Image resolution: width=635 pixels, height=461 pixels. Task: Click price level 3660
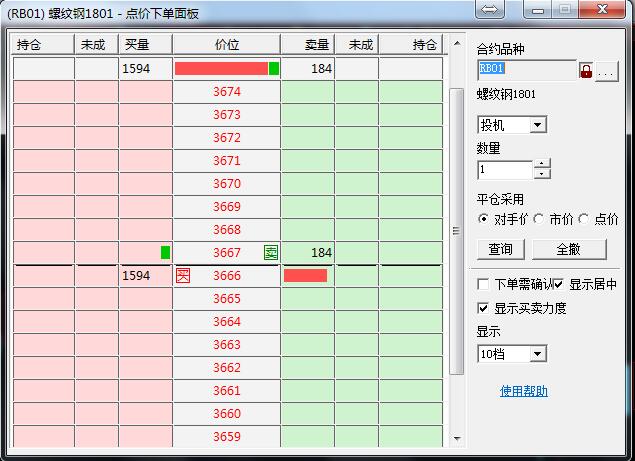(x=227, y=414)
